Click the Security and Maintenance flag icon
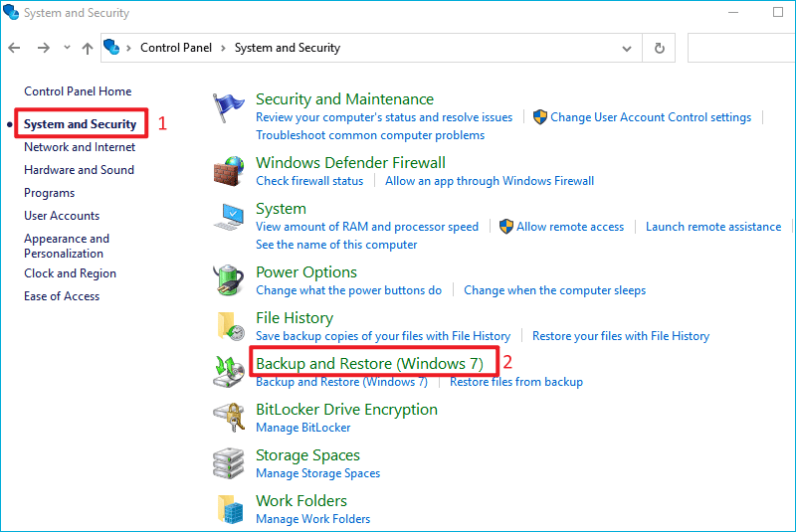Viewport: 796px width, 532px height. pyautogui.click(x=228, y=107)
